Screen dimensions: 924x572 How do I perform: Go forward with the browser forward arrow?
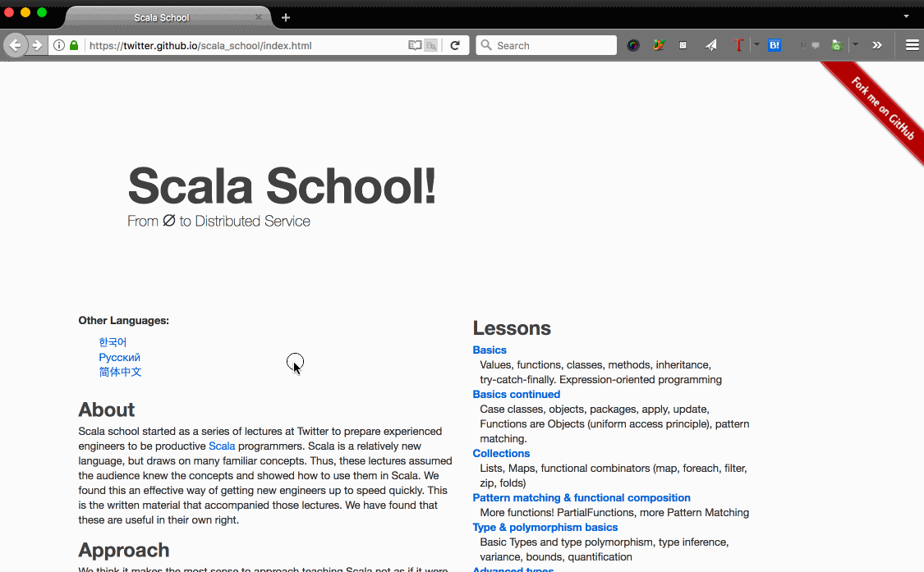pos(37,45)
